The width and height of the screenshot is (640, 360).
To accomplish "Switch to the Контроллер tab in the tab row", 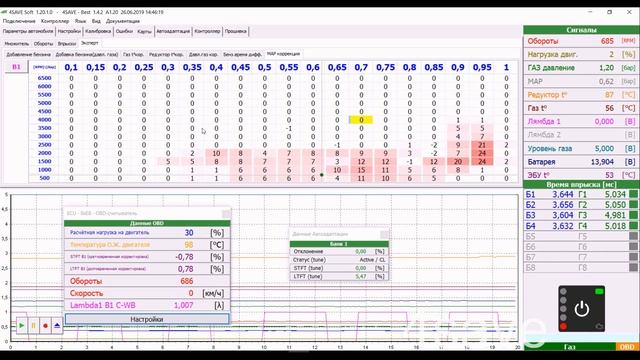I will [207, 31].
